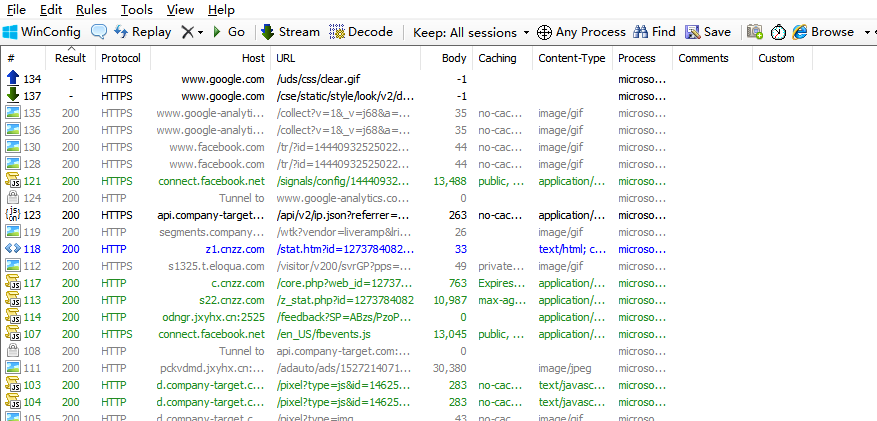Viewport: 877px width, 421px height.
Task: Click the lock tunnel icon of session 124
Action: click(13, 198)
